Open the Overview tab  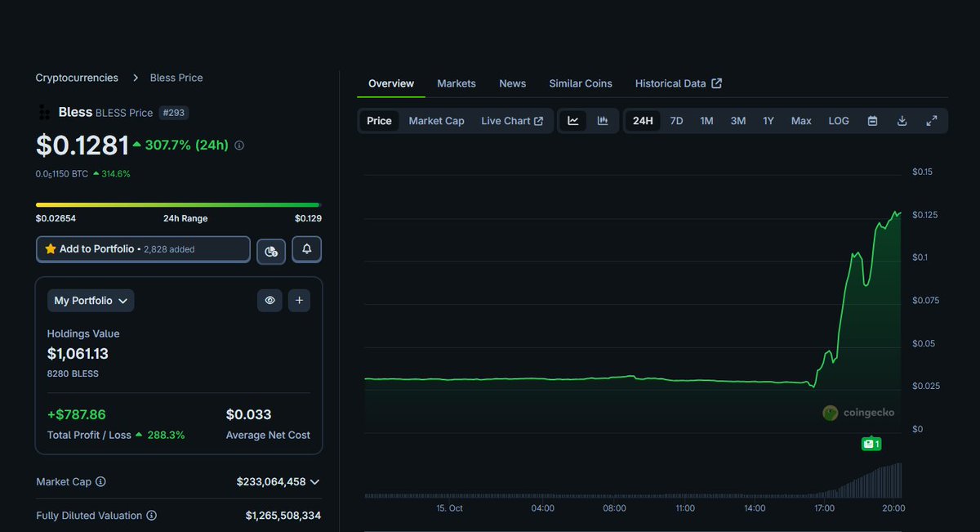(x=391, y=83)
